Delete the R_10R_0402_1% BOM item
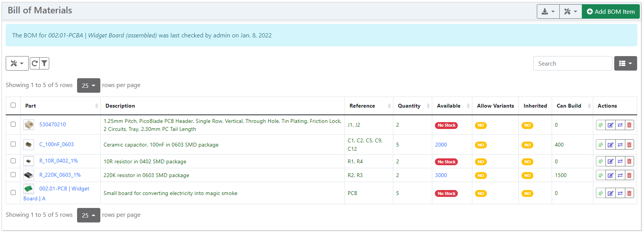This screenshot has width=644, height=232. coord(630,162)
